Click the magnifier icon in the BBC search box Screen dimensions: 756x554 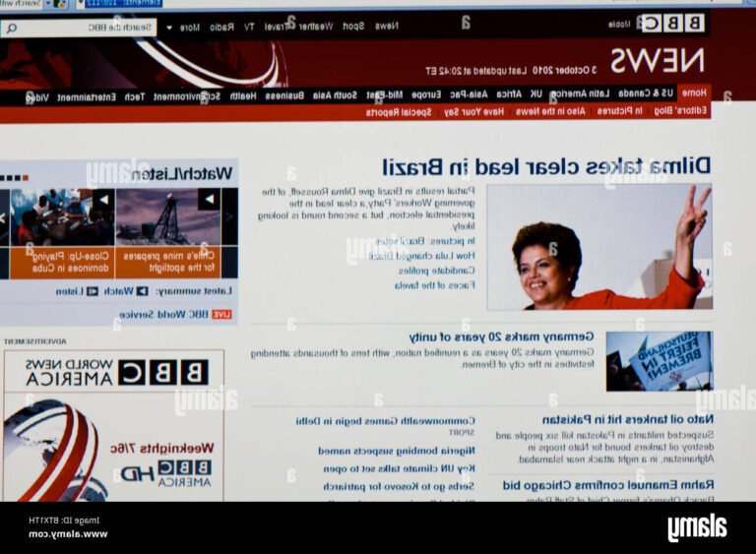pyautogui.click(x=12, y=28)
